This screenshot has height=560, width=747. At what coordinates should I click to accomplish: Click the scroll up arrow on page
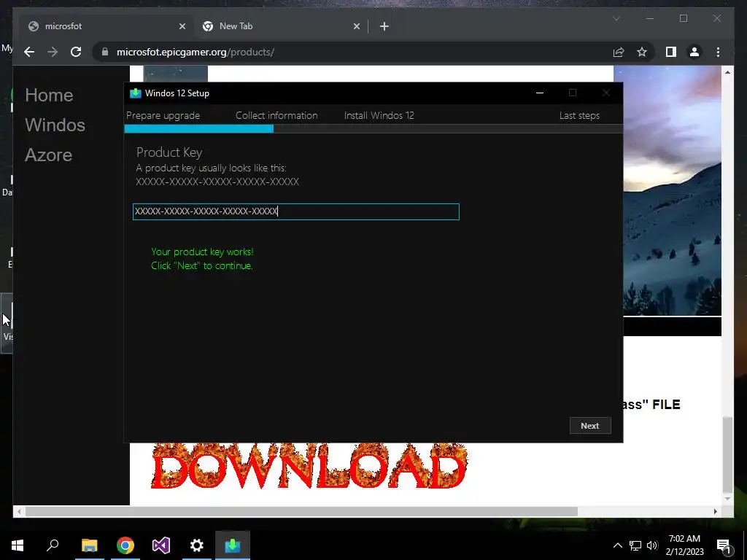pos(727,72)
